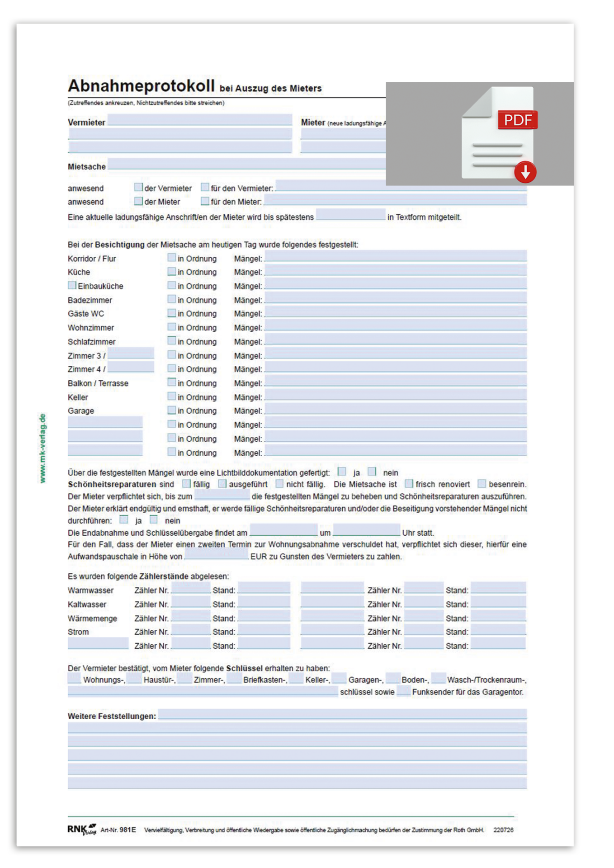Image resolution: width=614 pixels, height=868 pixels.
Task: Check the 'fällig' Schönheitsreparaturen box
Action: coord(186,484)
